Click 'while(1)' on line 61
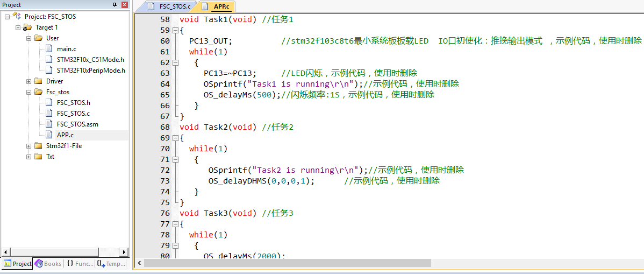This screenshot has height=274, width=644. click(208, 52)
